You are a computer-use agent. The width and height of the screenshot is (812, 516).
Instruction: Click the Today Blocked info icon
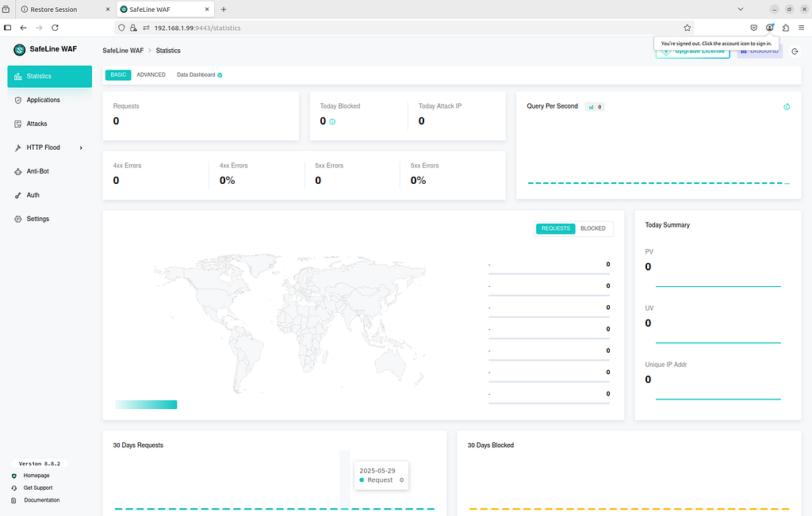click(332, 122)
